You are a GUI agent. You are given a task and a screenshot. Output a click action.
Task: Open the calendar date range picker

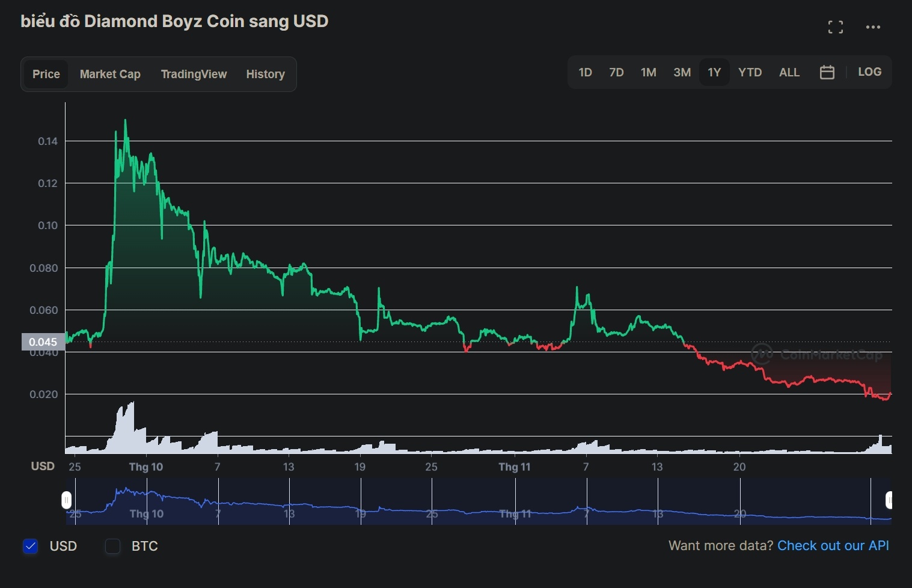click(x=827, y=72)
